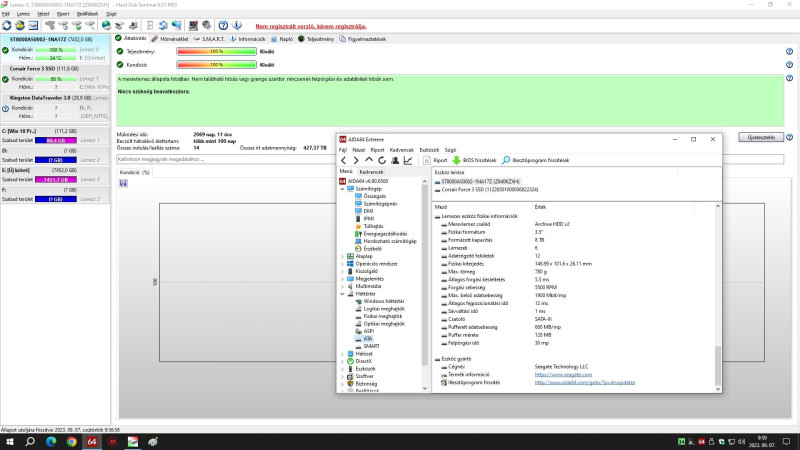
Task: Select the Corsair Force 3 SSD disk panel
Action: tap(55, 78)
